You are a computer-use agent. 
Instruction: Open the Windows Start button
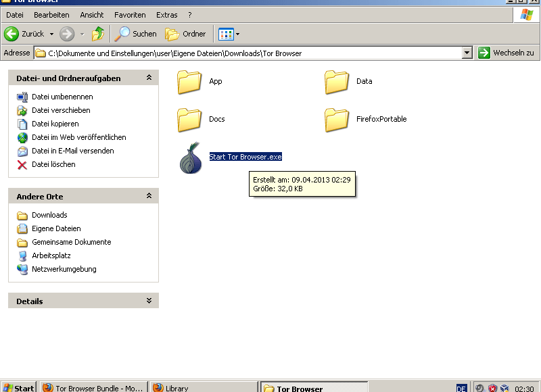tap(18, 387)
